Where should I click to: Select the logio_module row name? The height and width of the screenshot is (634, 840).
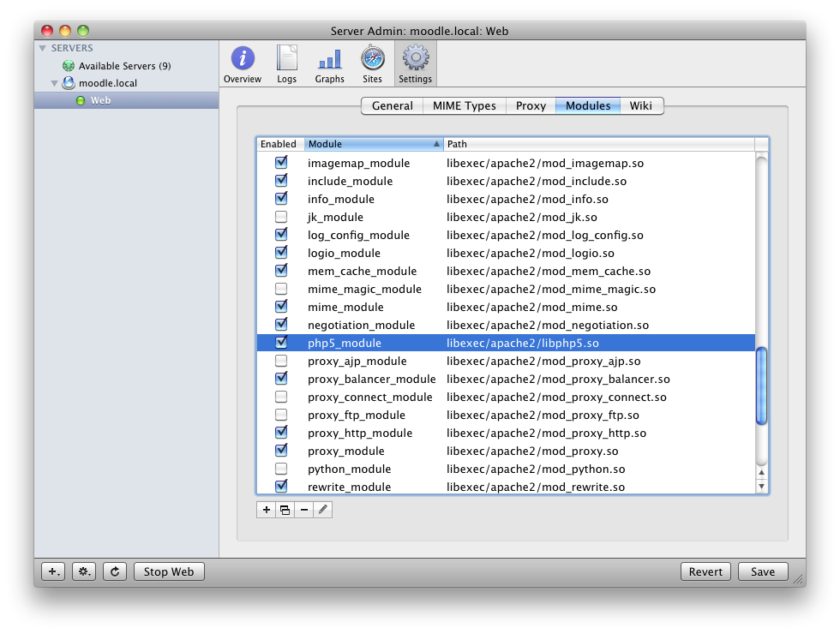point(344,253)
